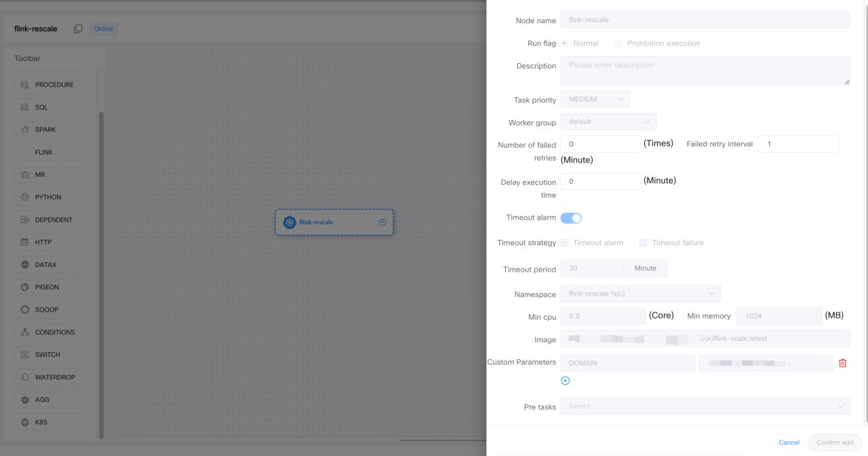Click the Cancel link

[x=789, y=442]
